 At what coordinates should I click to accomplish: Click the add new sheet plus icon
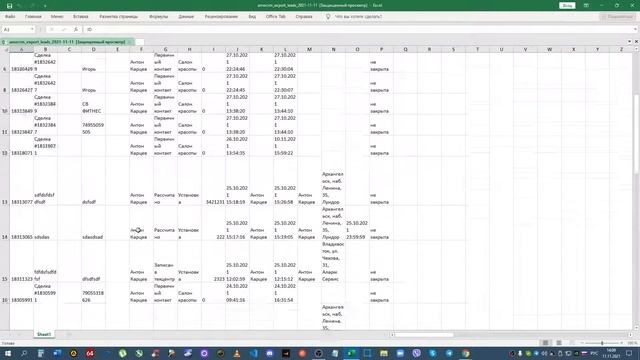click(x=68, y=334)
